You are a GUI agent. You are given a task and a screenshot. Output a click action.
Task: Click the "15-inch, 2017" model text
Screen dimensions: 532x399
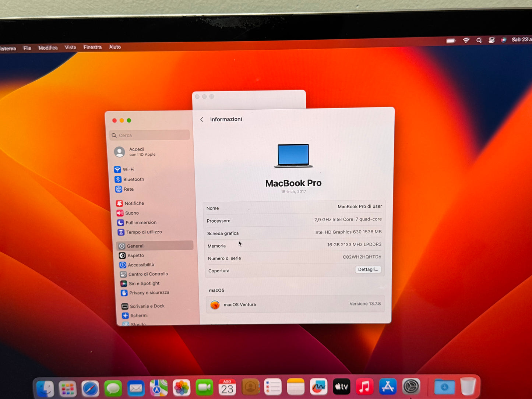pos(293,191)
